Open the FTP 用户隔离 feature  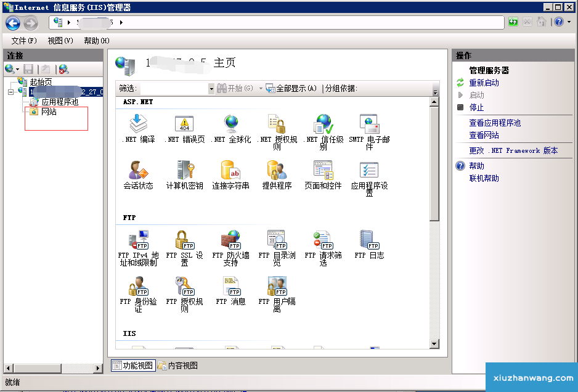pyautogui.click(x=277, y=294)
